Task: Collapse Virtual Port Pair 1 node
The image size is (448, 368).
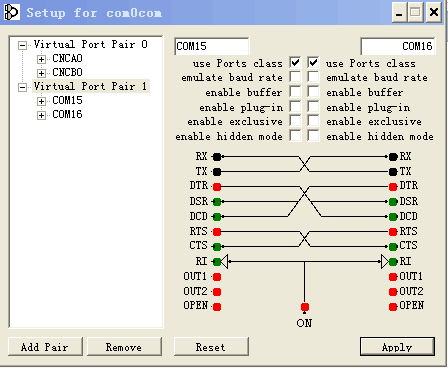Action: [23, 87]
